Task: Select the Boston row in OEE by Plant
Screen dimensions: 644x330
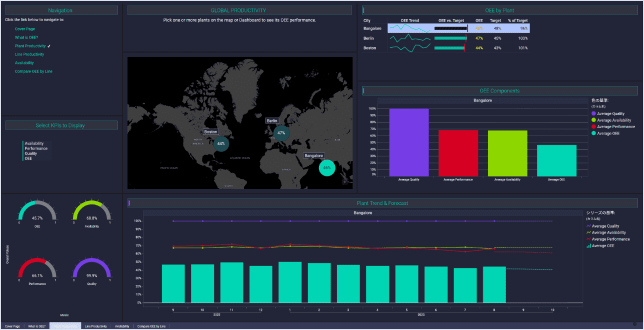Action: pos(446,48)
